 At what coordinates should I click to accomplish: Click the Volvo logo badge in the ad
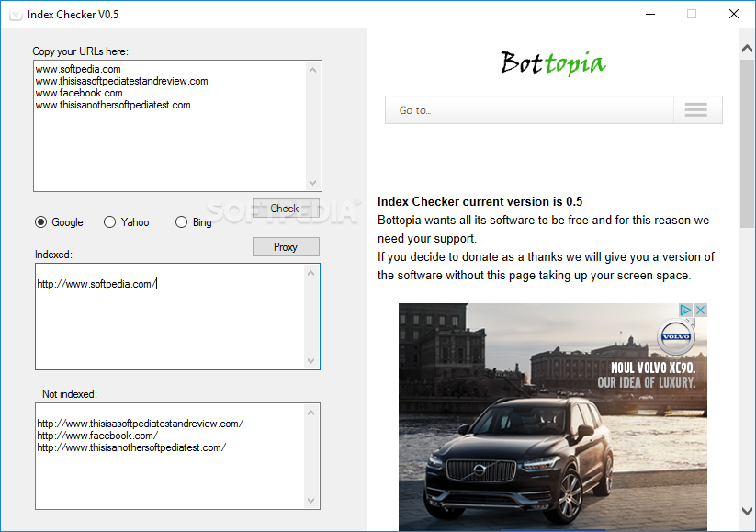[x=676, y=335]
